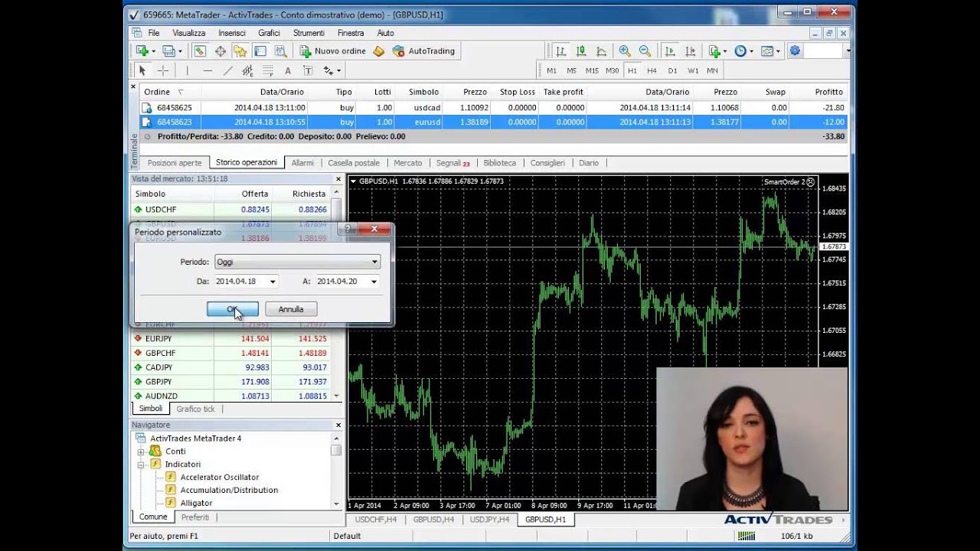Screen dimensions: 980x551
Task: Select the MN timeframe button
Action: pos(713,70)
